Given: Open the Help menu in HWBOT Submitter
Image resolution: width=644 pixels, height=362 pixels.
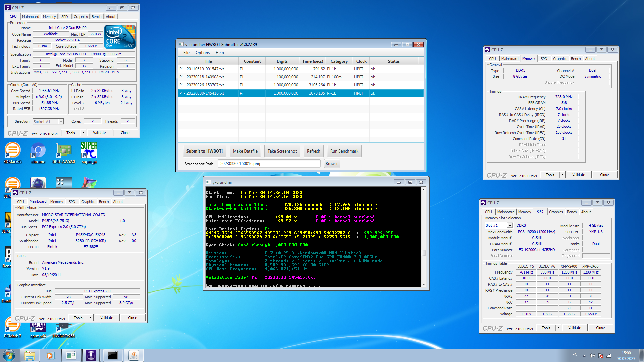Looking at the screenshot, I should (220, 53).
